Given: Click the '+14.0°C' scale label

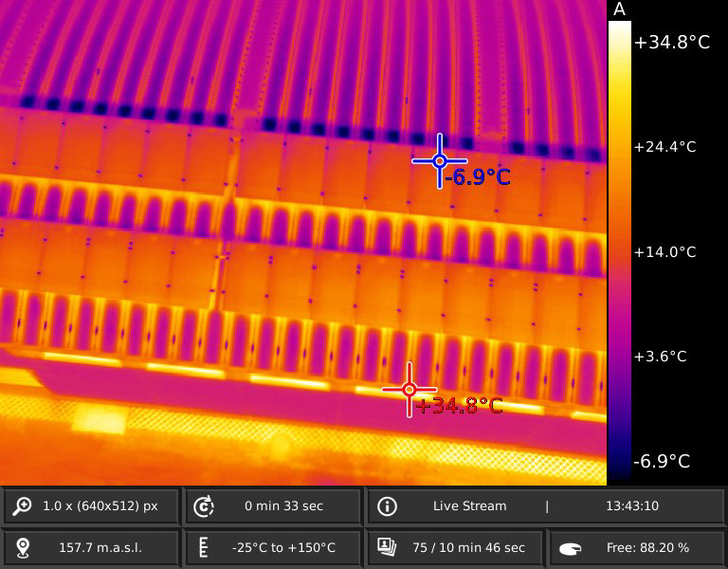Looking at the screenshot, I should pos(664,252).
